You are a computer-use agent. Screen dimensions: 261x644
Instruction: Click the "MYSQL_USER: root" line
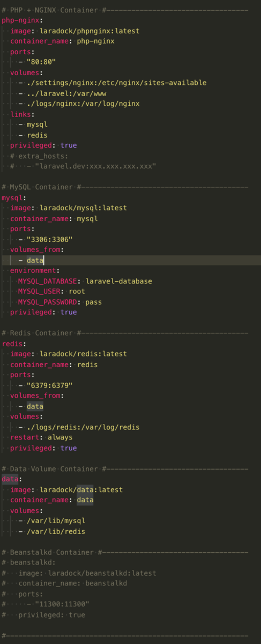[52, 291]
